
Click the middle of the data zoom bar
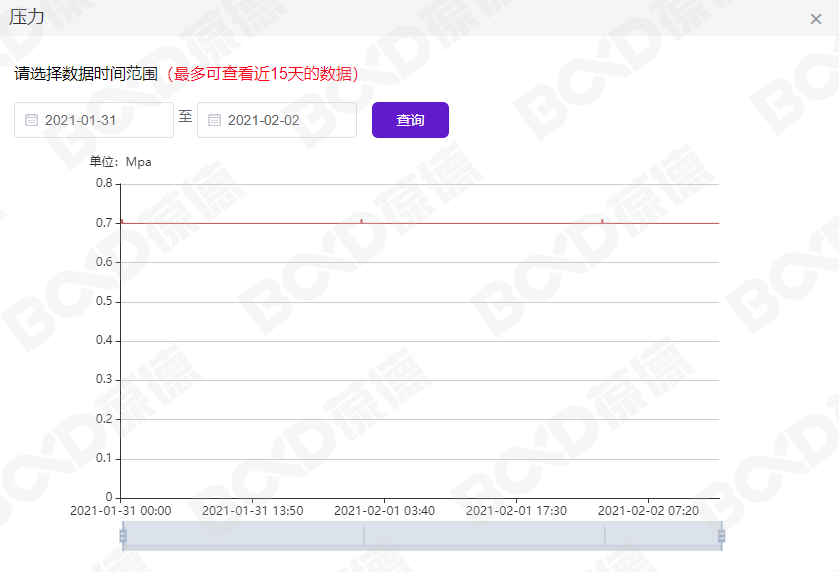(421, 536)
